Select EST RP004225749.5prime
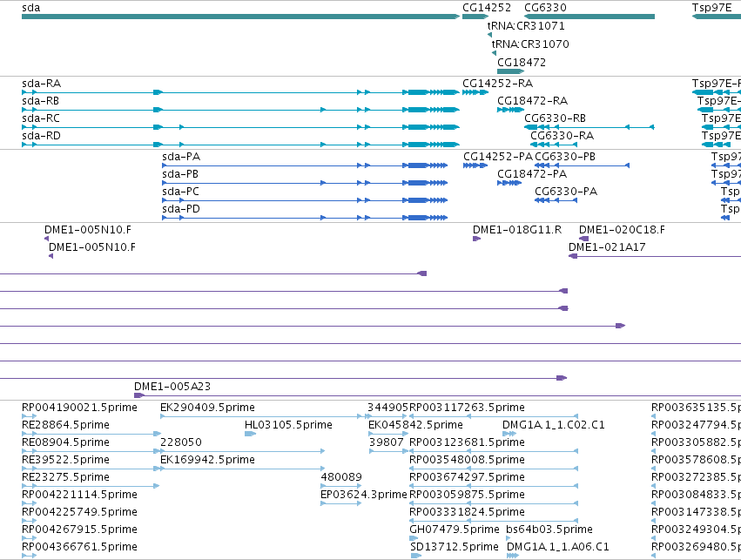Screen dimensions: 741x560 (30, 522)
